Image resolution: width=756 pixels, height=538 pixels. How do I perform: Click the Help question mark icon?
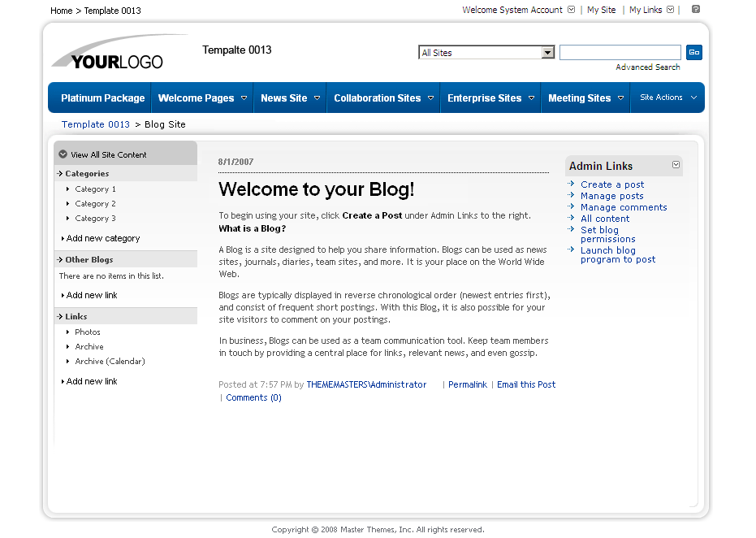pyautogui.click(x=695, y=10)
